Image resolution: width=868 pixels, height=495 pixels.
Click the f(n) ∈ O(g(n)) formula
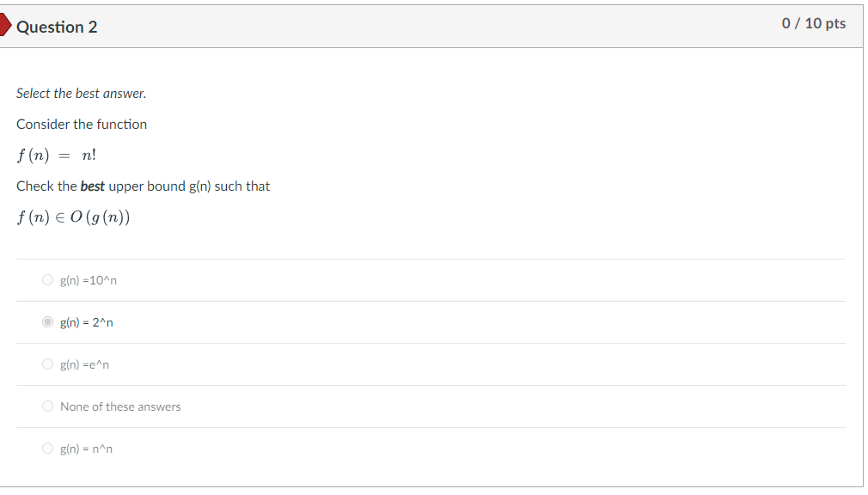click(74, 217)
